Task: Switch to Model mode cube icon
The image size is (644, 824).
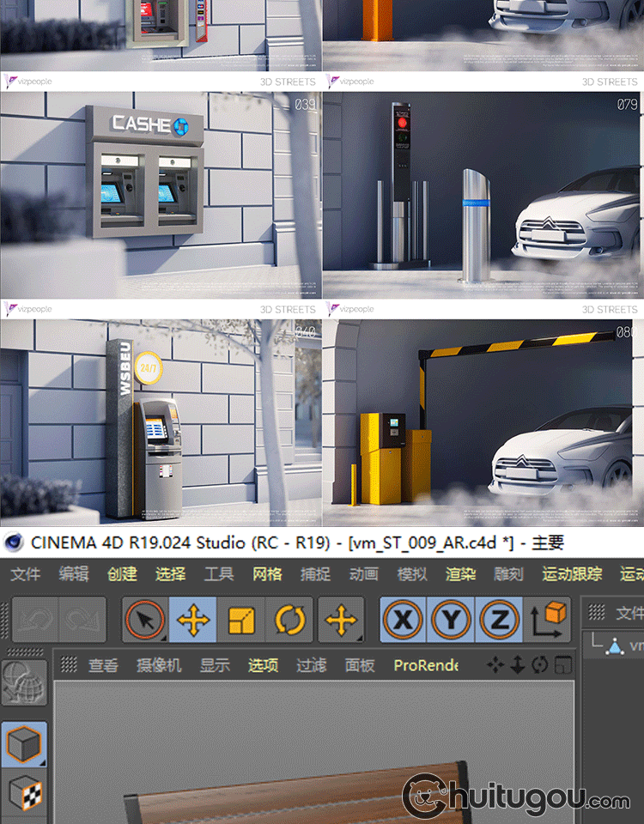Action: tap(25, 743)
